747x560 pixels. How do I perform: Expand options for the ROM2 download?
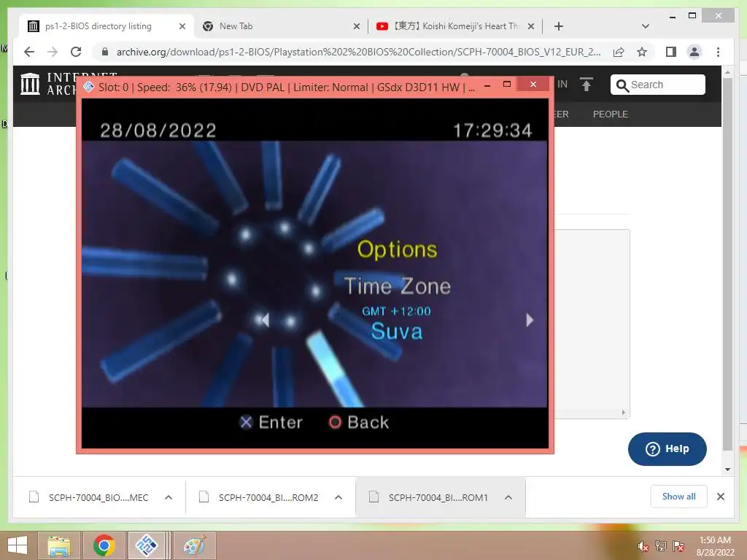click(338, 497)
